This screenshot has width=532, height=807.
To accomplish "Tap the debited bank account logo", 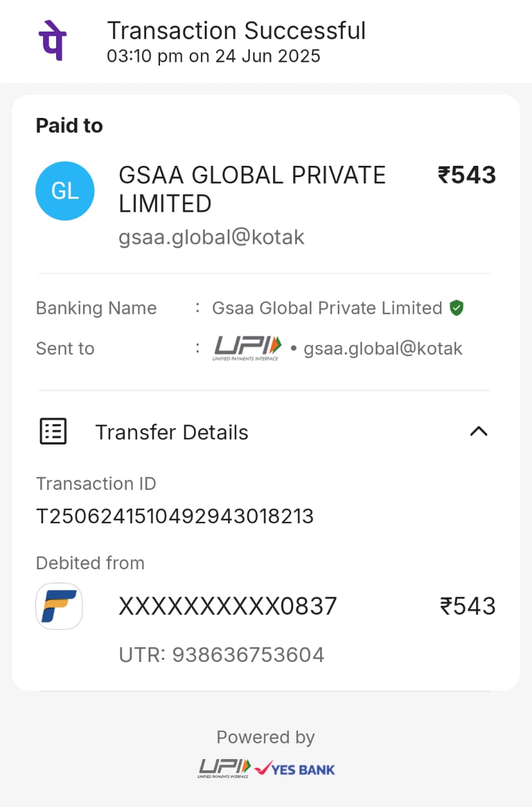I will 59,606.
